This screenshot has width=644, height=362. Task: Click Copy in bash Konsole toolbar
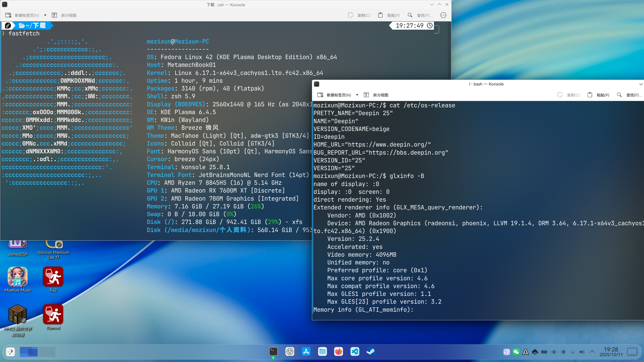pos(568,95)
